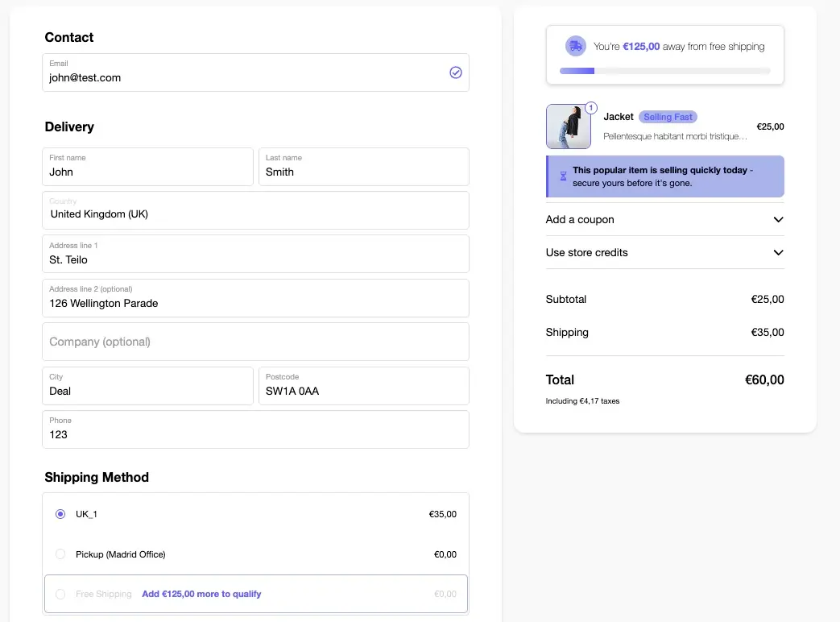
Task: Edit the Postcode field
Action: pyautogui.click(x=363, y=387)
